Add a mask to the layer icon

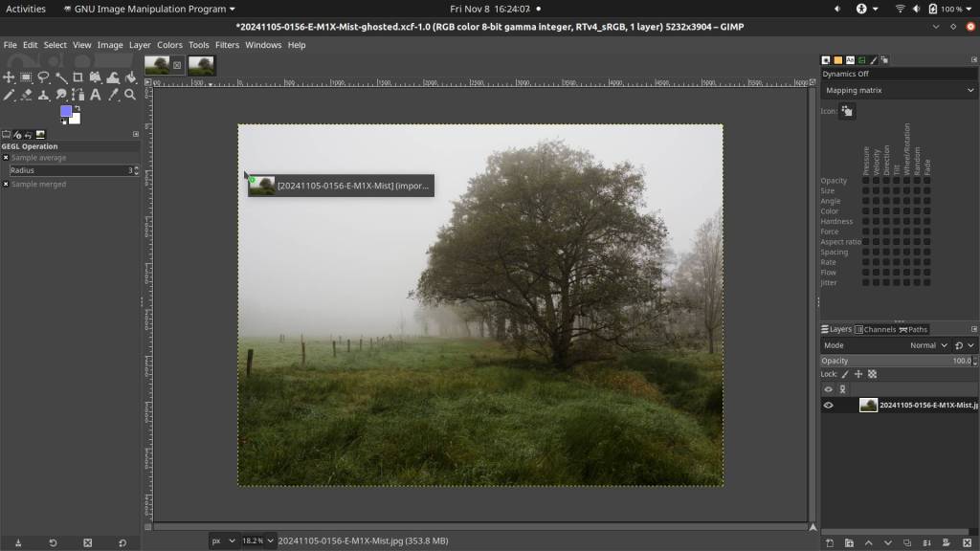[947, 543]
